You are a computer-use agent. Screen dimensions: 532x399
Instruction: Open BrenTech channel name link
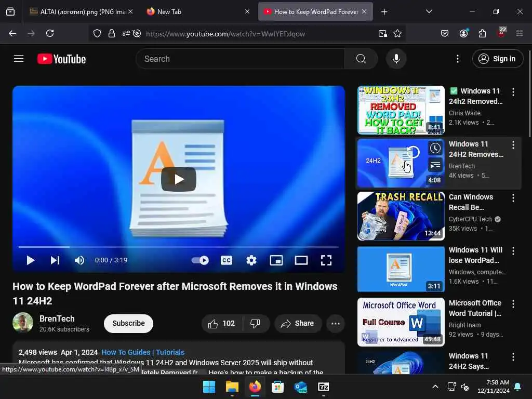(57, 318)
